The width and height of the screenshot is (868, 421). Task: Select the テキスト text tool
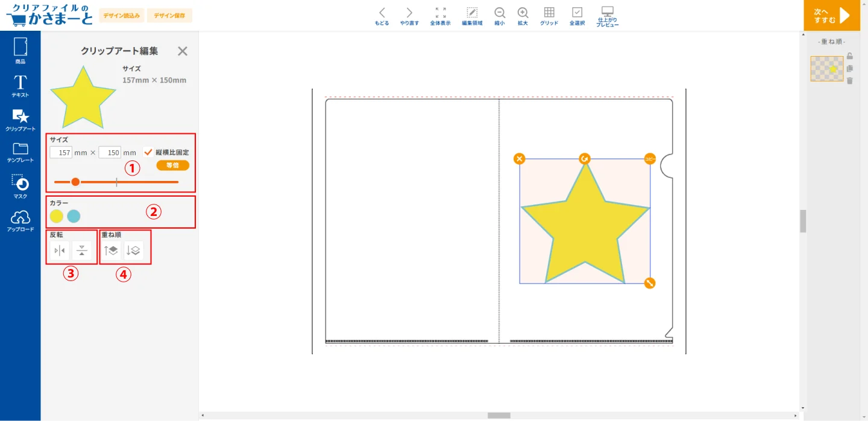click(20, 86)
